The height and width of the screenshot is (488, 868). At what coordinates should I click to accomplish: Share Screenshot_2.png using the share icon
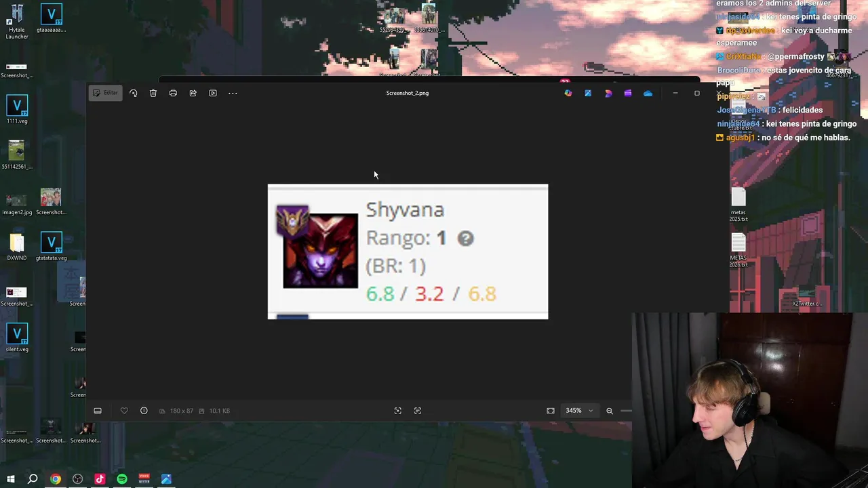pyautogui.click(x=193, y=93)
